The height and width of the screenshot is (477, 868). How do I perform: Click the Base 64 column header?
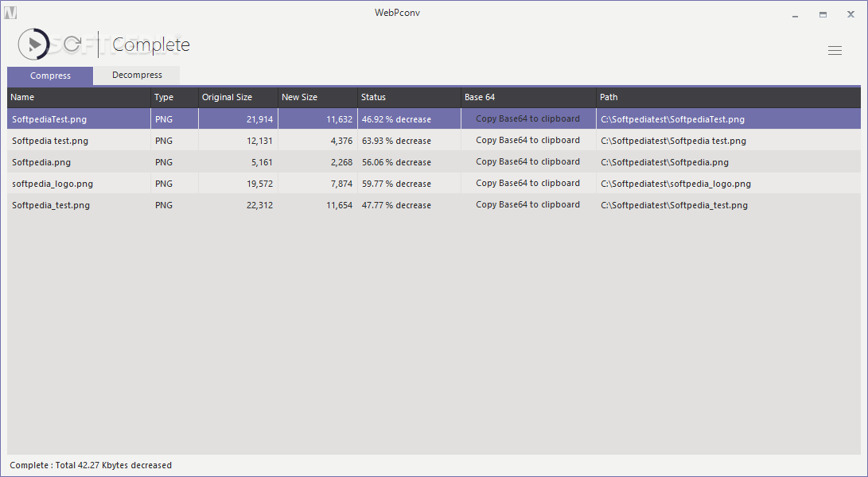pyautogui.click(x=528, y=97)
